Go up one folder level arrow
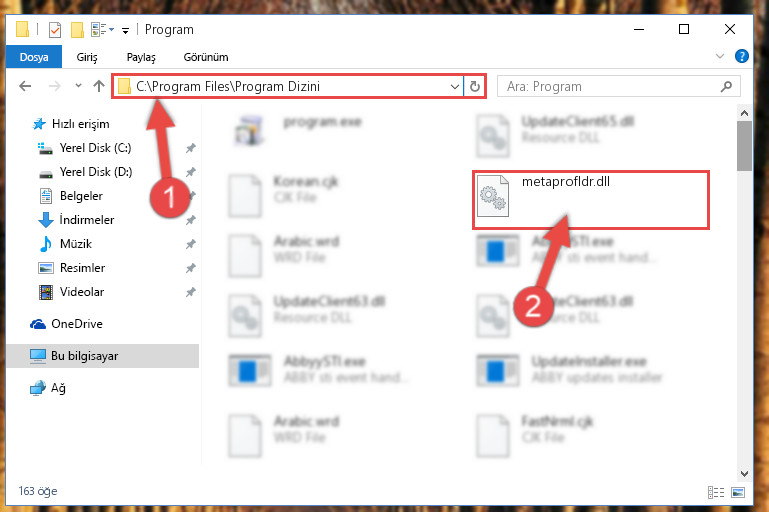 pos(99,86)
